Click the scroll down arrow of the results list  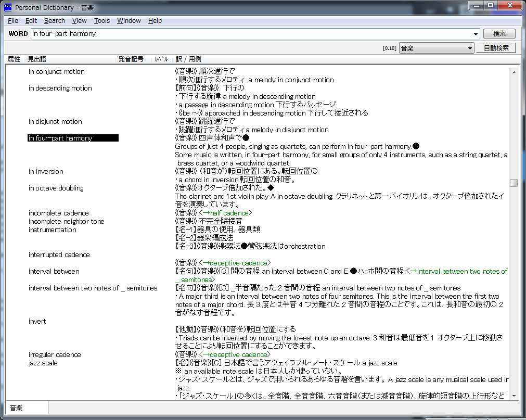click(x=514, y=396)
